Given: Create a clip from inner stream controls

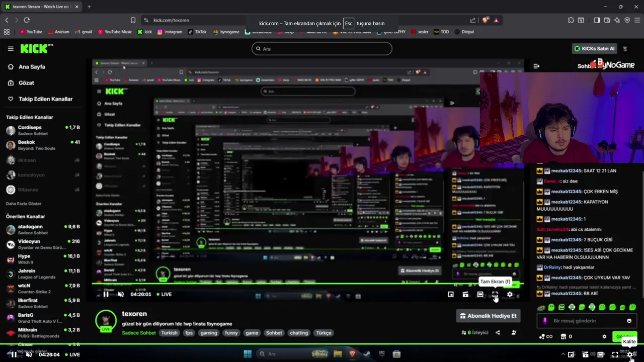Looking at the screenshot, I should coord(465,295).
